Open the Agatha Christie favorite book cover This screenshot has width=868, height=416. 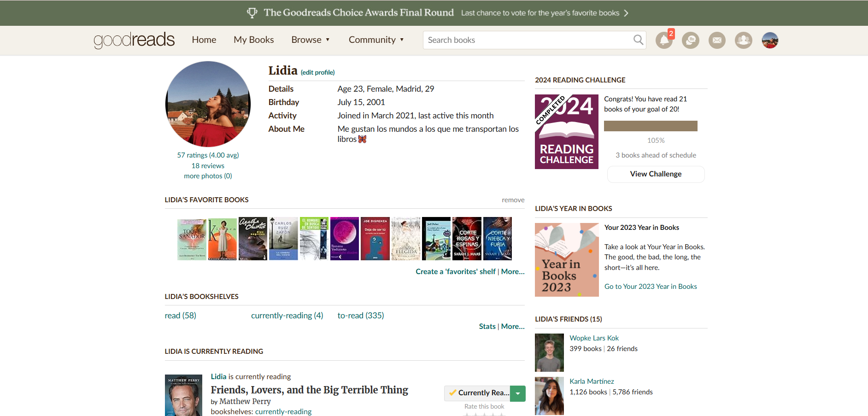[x=253, y=239]
